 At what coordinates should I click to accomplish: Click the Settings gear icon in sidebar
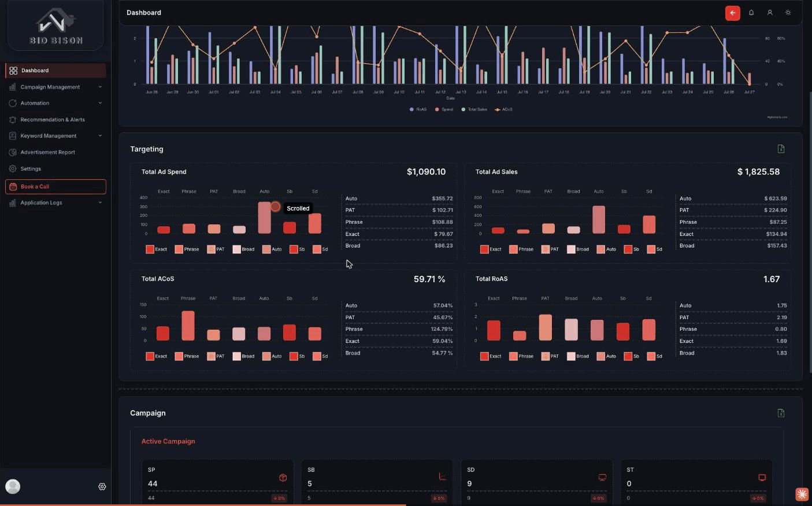pyautogui.click(x=13, y=169)
